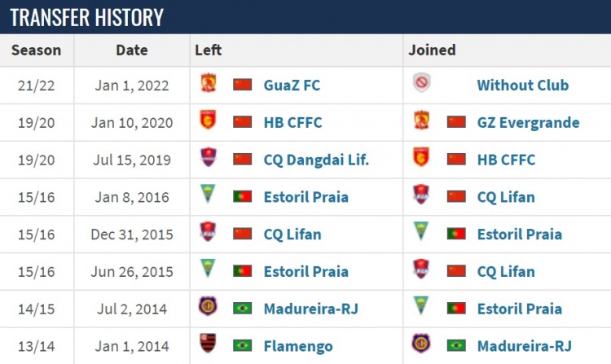Open Madureira-RJ link in the Left column
611x364 pixels.
point(311,309)
